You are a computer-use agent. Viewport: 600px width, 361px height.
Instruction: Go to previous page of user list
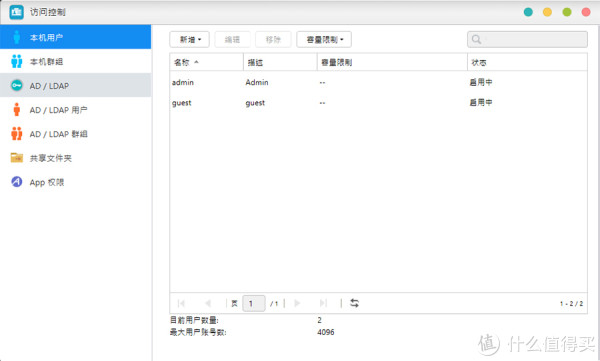pos(208,303)
